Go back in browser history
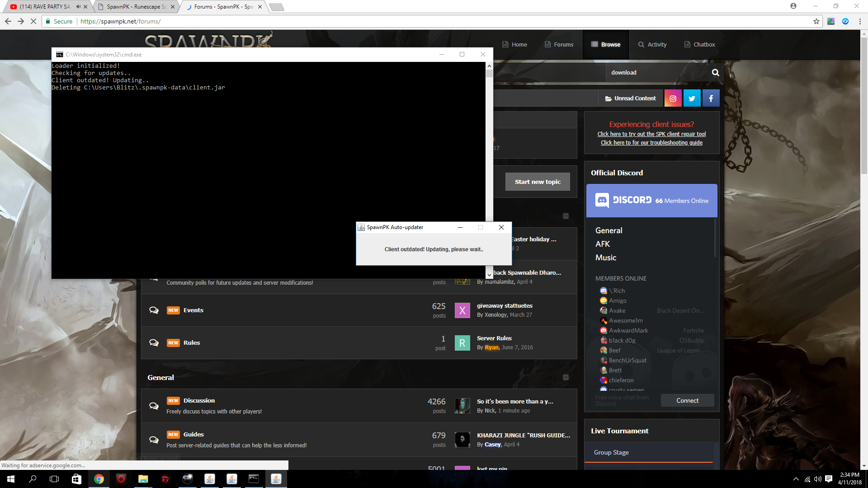The height and width of the screenshot is (488, 868). (8, 21)
